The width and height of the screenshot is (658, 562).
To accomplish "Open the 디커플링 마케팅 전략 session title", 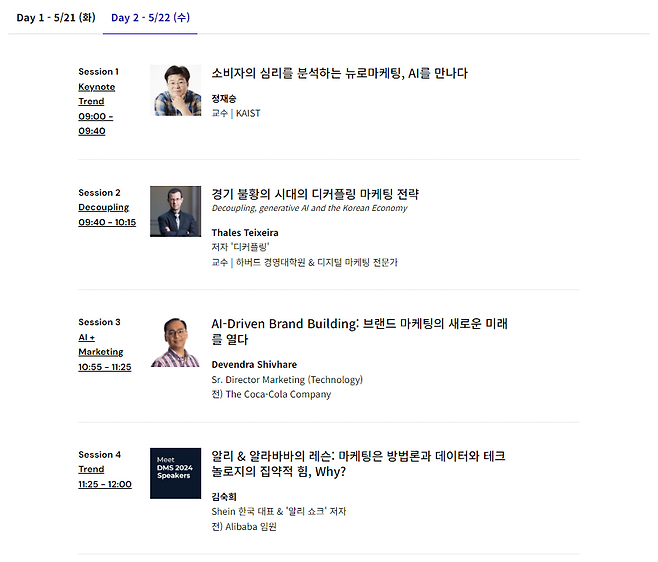I will point(315,194).
